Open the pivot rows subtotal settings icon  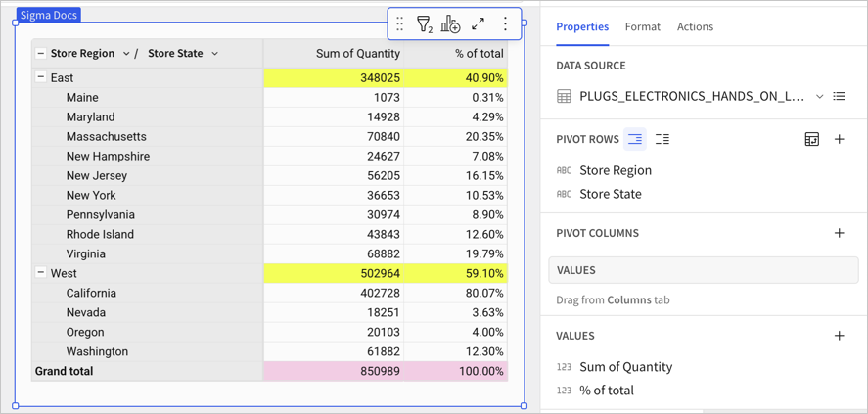[x=811, y=140]
